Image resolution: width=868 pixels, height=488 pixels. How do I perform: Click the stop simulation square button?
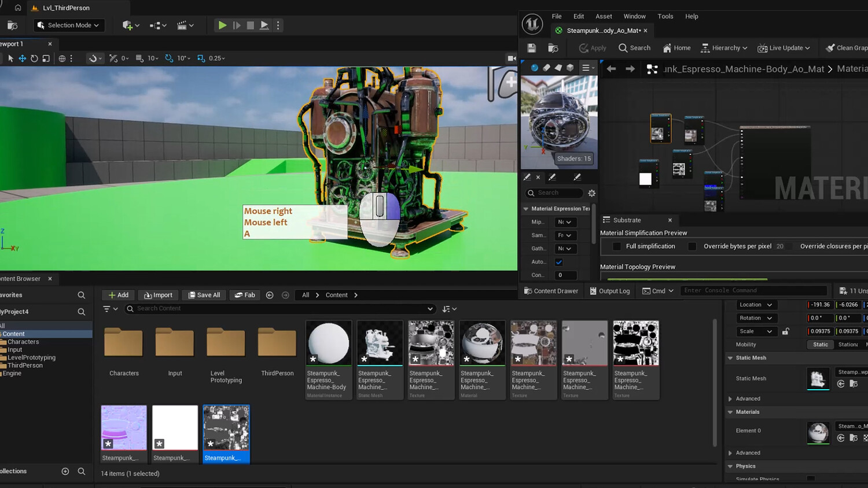[251, 25]
